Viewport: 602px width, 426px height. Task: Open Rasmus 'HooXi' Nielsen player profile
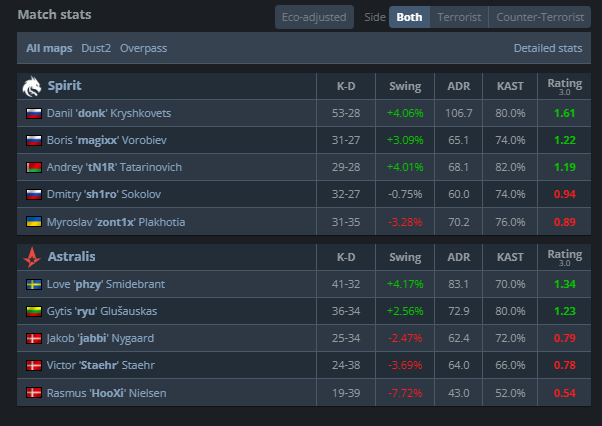point(106,393)
